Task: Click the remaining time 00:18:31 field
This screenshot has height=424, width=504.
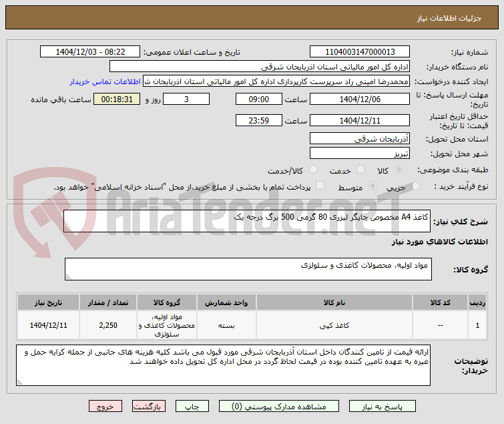Action: (x=117, y=99)
